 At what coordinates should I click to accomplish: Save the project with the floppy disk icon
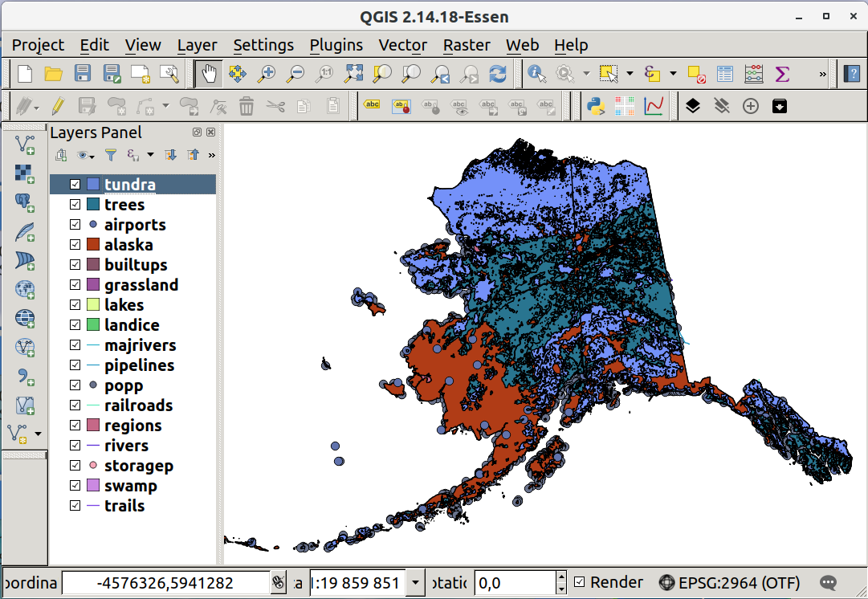coord(83,74)
